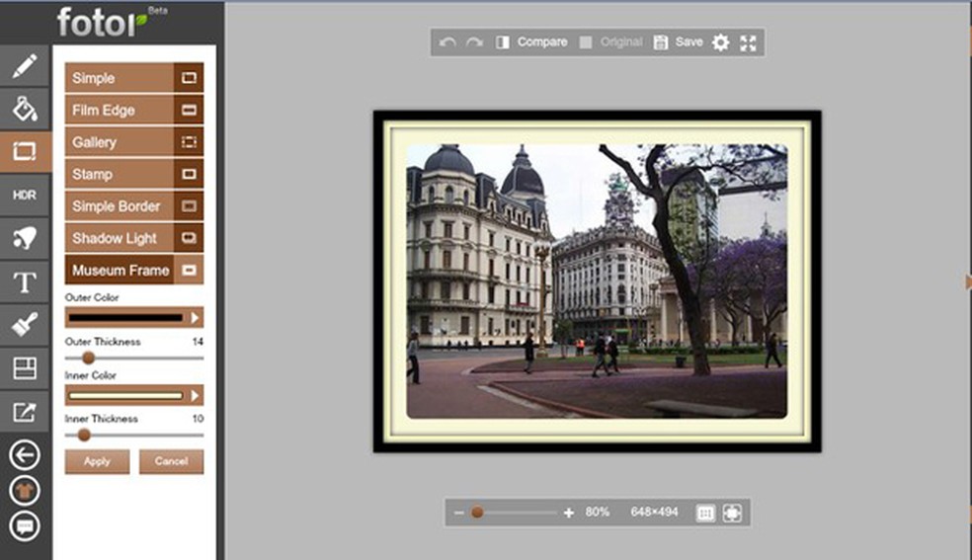Toggle the Compare view
Viewport: 972px width, 560px height.
coord(531,42)
